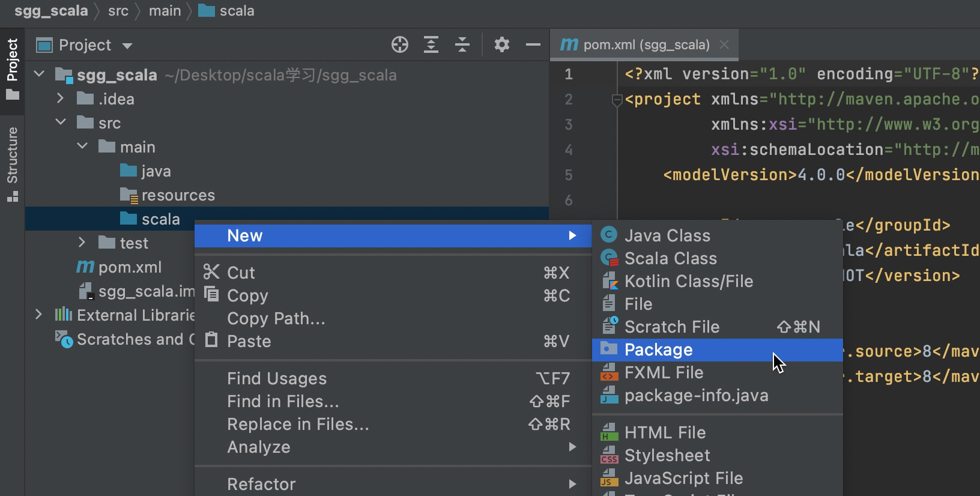Image resolution: width=980 pixels, height=496 pixels.
Task: Choose Find in Files... menu item
Action: 393,401
